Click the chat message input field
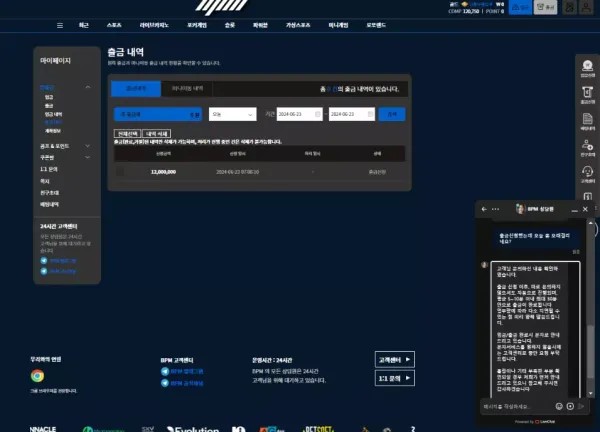600x432 pixels. click(515, 406)
